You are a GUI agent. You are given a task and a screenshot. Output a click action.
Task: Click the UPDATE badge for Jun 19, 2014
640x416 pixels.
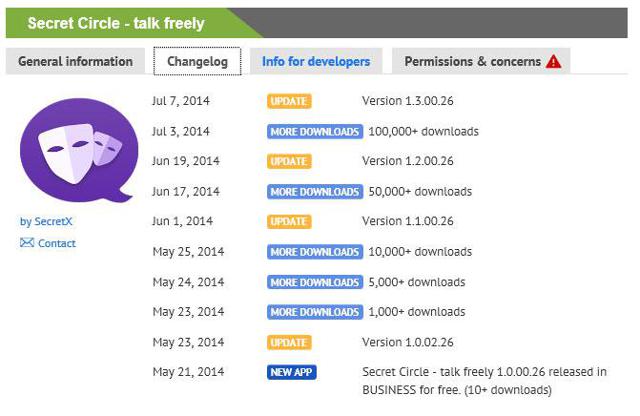(289, 161)
